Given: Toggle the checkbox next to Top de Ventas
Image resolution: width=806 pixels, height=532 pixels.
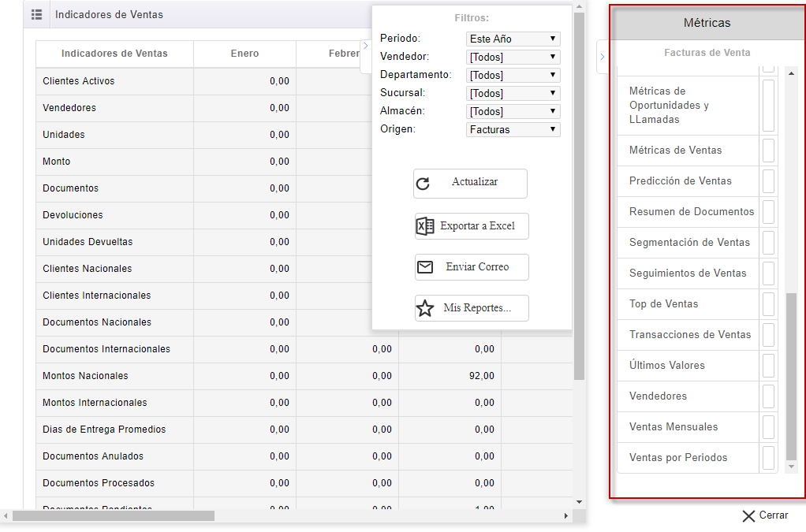Looking at the screenshot, I should (767, 304).
